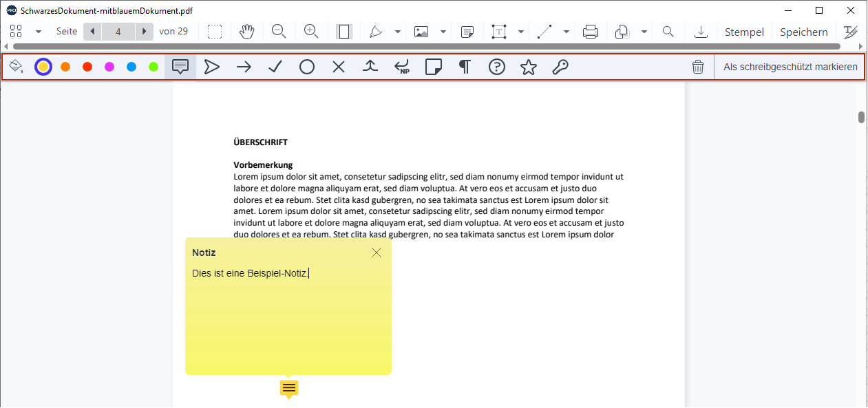The image size is (868, 408).
Task: Click the toolbar scroll right arrow
Action: coord(860,47)
